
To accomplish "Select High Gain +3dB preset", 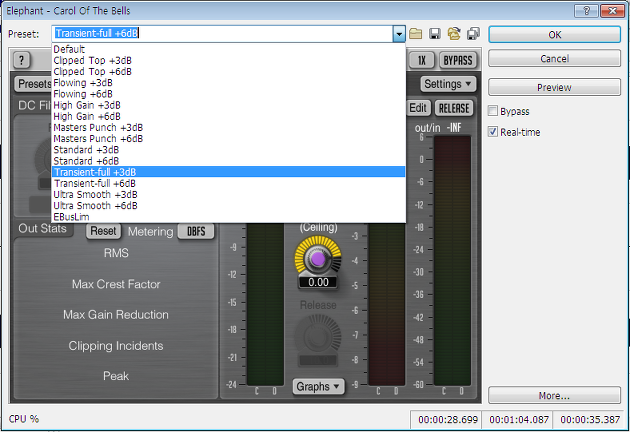I will tap(229, 105).
